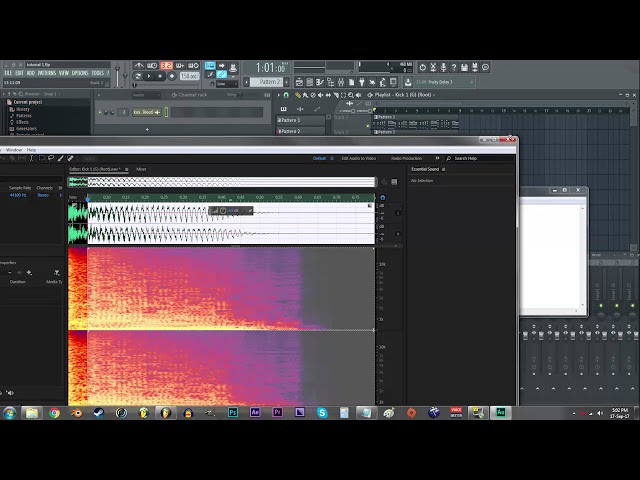Viewport: 640px width, 480px height.
Task: Click the plugin picker plug icon
Action: [362, 82]
